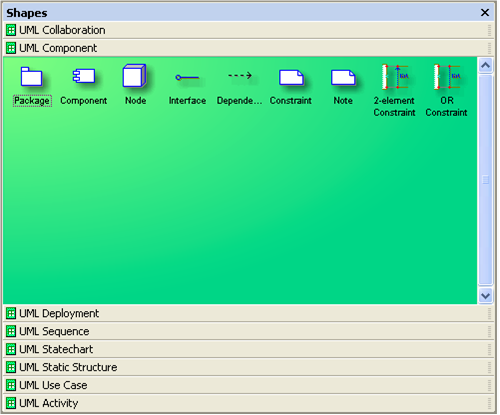
Task: Click the Shapes panel title
Action: pyautogui.click(x=27, y=13)
